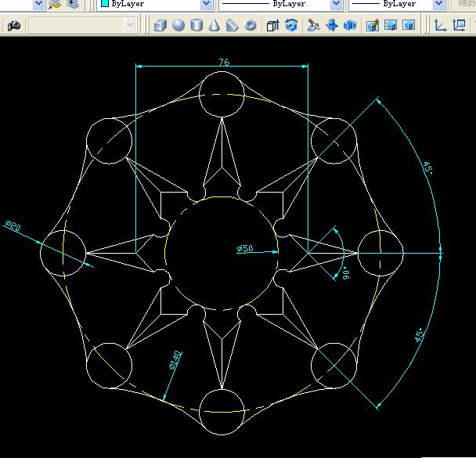Select the 90° angular dimension text

click(x=346, y=273)
